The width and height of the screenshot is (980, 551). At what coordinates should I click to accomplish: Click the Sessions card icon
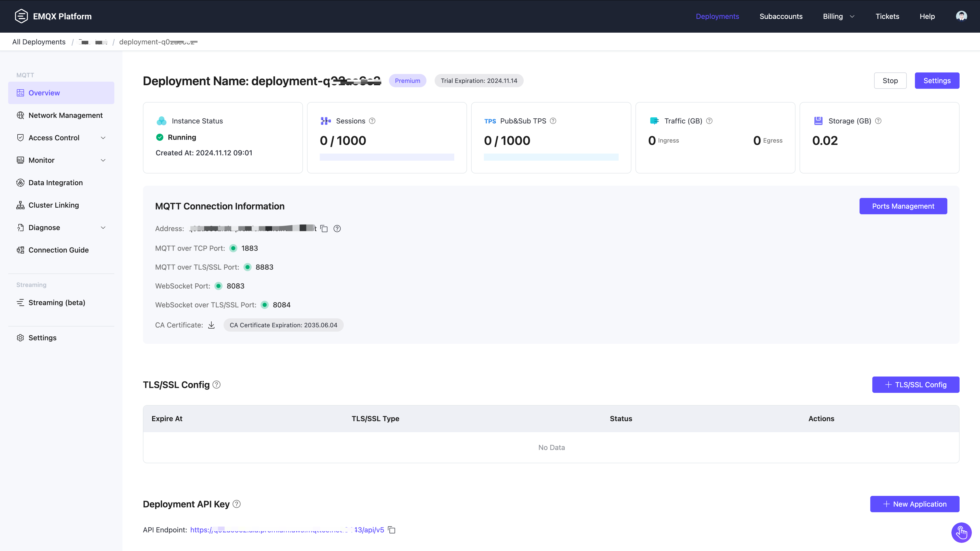(326, 121)
